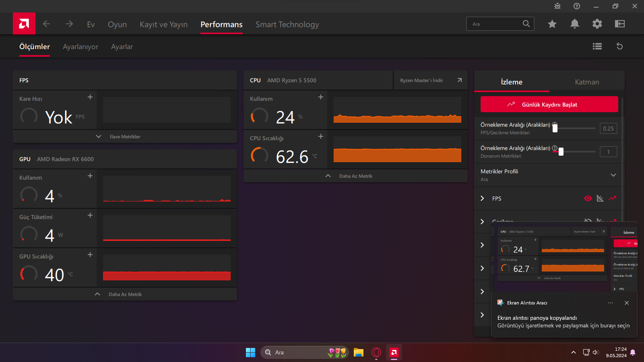Screen dimensions: 644x362
Task: Open clock and date in taskbar
Action: (x=616, y=352)
